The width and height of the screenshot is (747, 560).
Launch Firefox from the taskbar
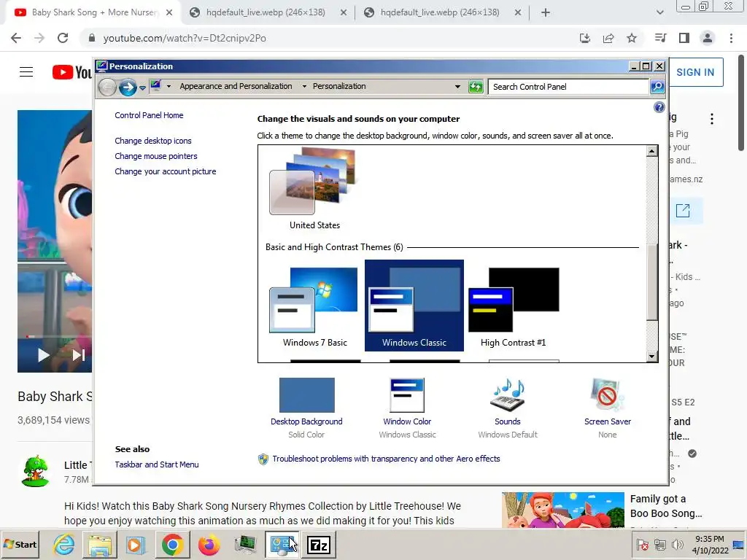coord(209,545)
